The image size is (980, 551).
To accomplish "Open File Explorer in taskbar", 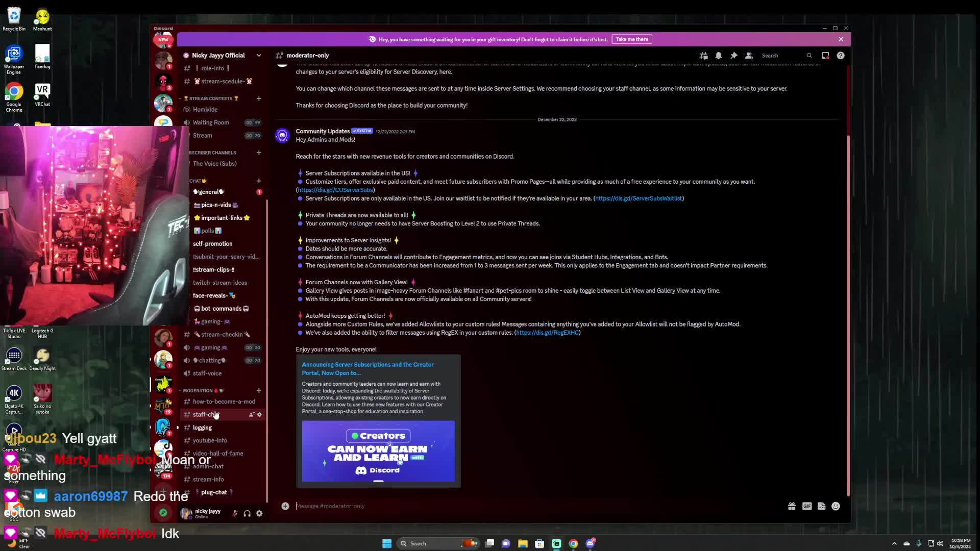I will 523,543.
